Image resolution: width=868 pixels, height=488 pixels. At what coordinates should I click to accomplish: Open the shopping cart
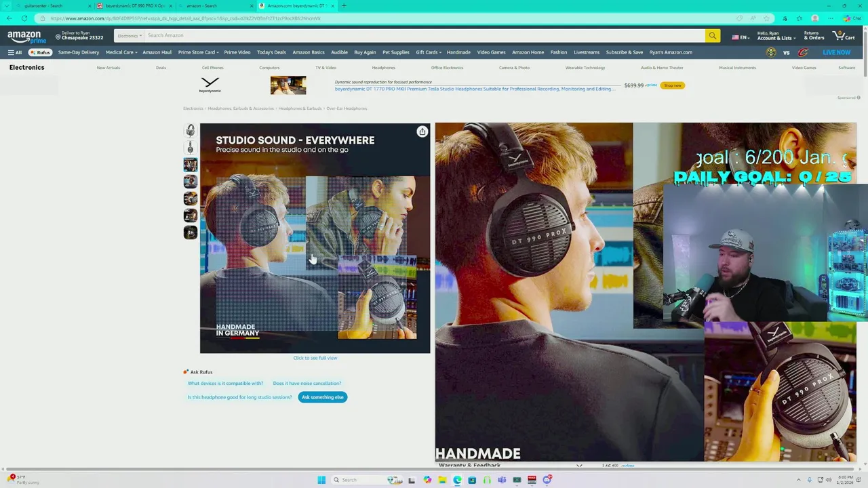pos(844,36)
